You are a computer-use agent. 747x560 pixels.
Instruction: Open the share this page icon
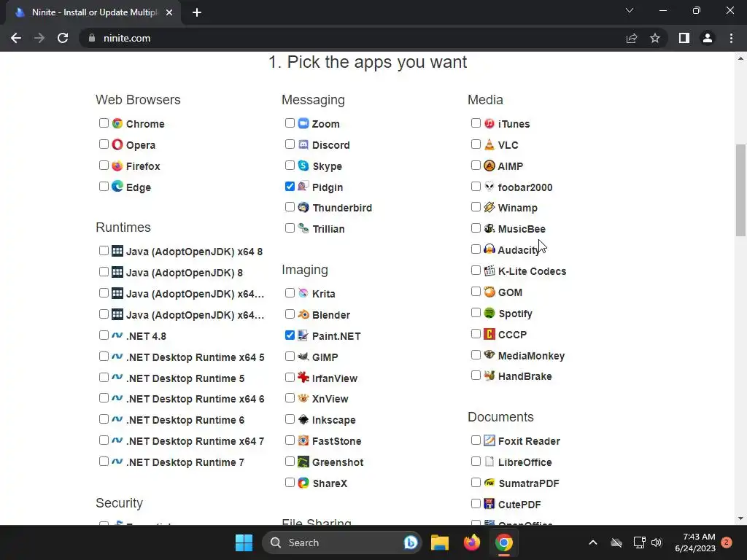(x=632, y=38)
